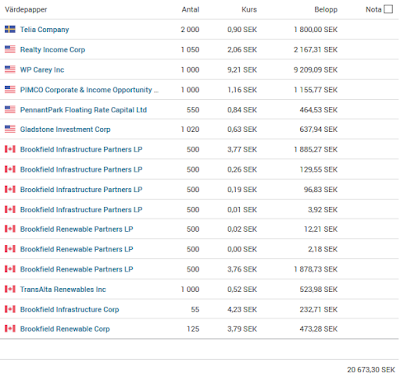The image size is (400, 377).
Task: Click the Belopp column header
Action: click(326, 10)
